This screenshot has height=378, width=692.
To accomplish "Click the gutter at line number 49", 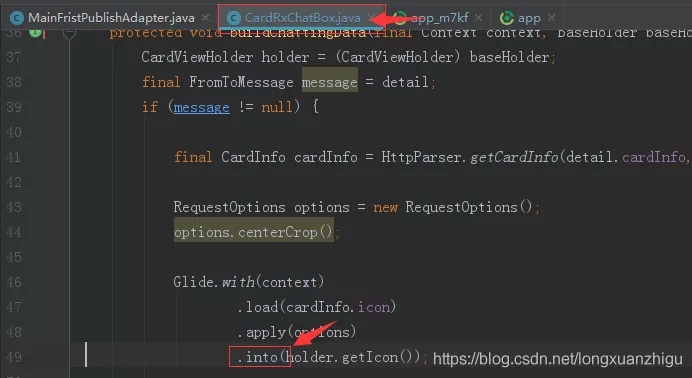I will pos(13,357).
